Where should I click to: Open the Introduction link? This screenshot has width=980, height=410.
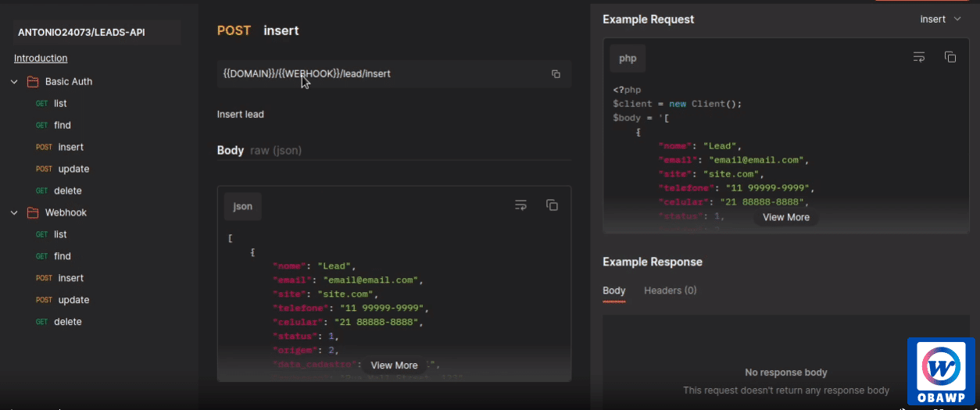41,58
